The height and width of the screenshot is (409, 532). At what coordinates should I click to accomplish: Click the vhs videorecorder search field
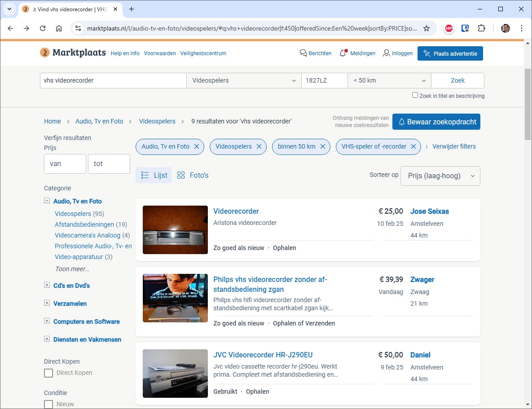(113, 80)
